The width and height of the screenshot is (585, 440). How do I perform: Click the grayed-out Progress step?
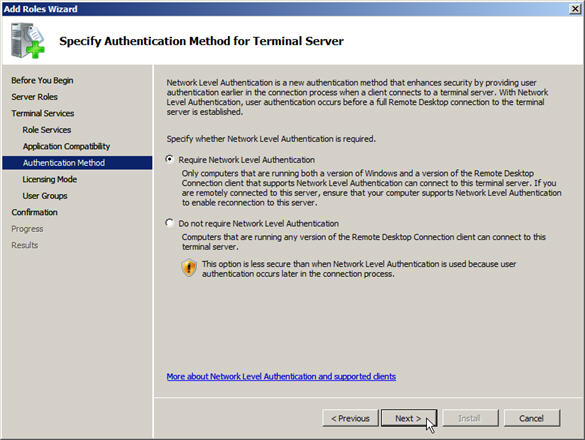27,228
